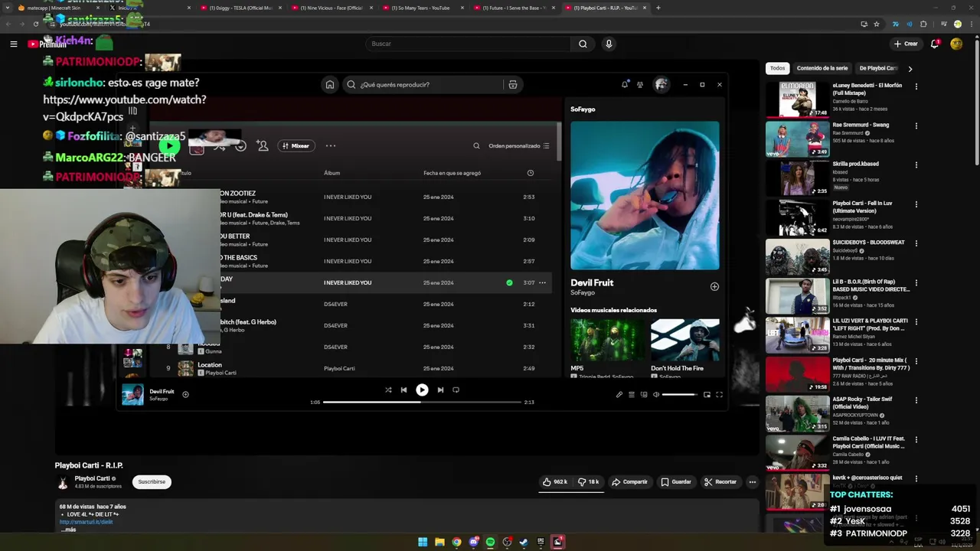Screen dimensions: 980x551
Task: Open Orden personalizado sort dropdown
Action: pyautogui.click(x=519, y=145)
